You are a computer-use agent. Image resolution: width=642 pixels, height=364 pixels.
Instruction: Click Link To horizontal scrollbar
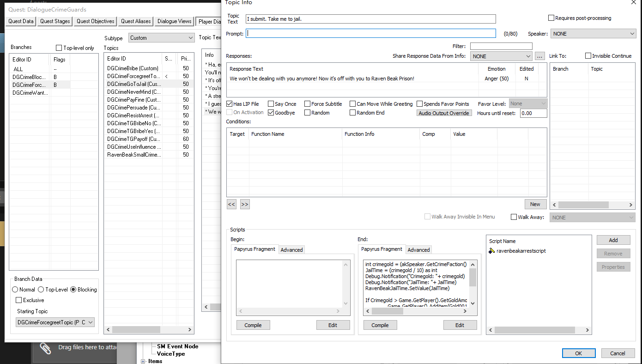(x=593, y=205)
